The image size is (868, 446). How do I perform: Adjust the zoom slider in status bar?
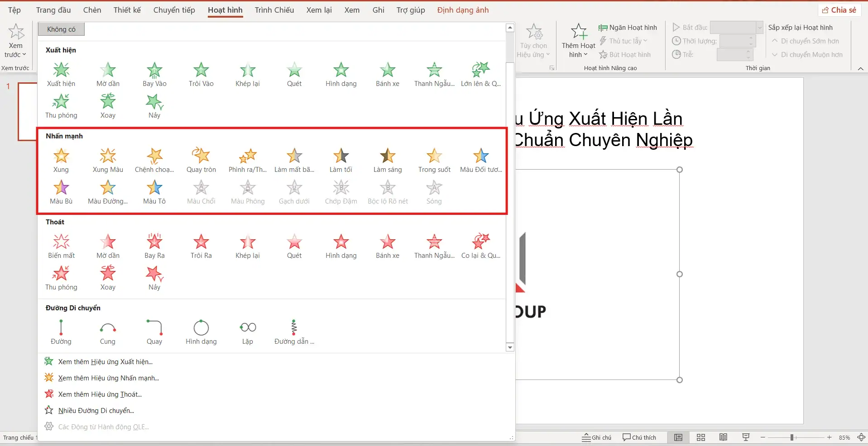click(792, 437)
